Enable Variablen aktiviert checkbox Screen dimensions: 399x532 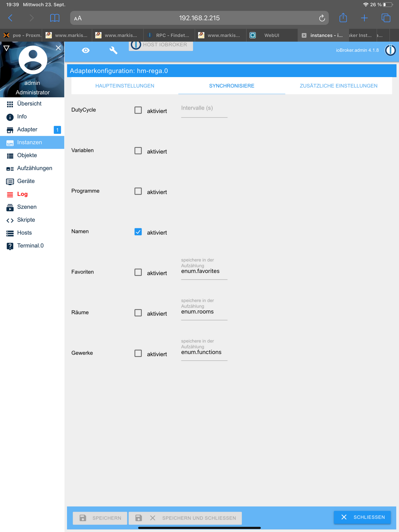138,151
